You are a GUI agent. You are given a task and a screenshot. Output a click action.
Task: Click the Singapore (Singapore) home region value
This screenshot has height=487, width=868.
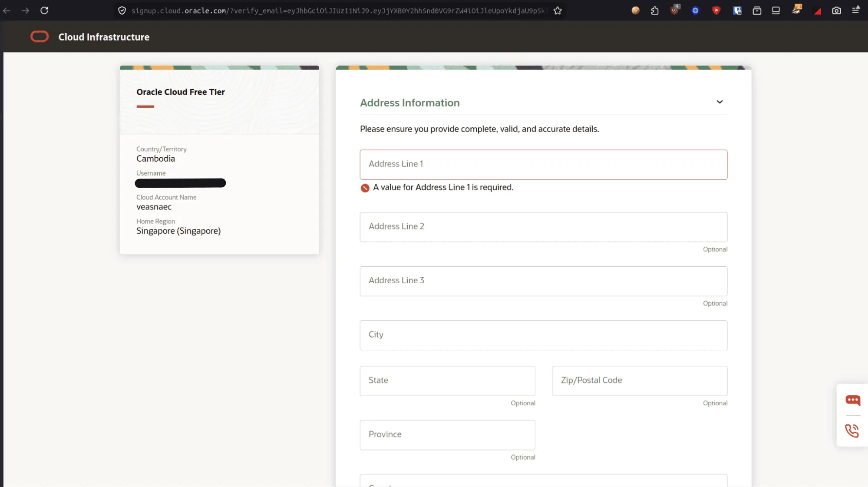point(178,231)
